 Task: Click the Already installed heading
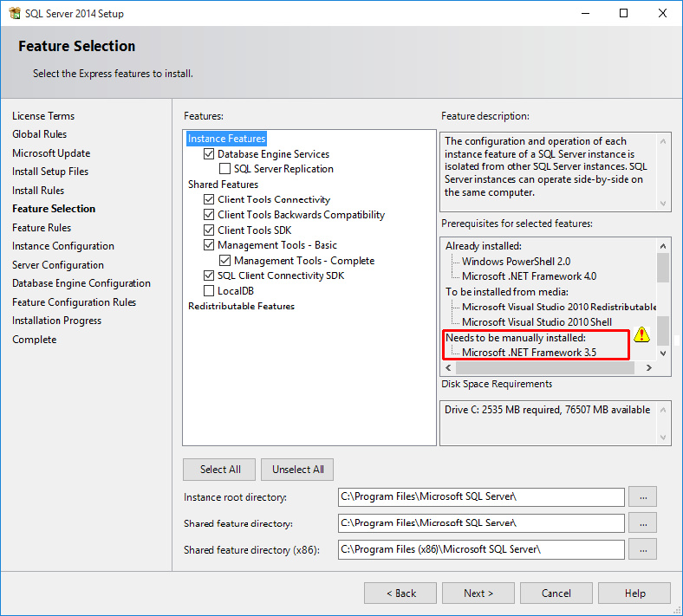(484, 246)
